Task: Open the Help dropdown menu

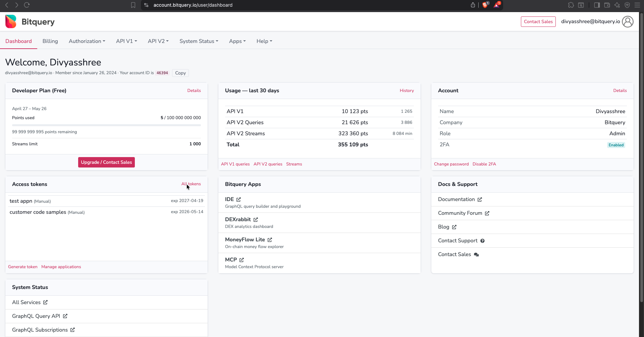Action: click(x=264, y=41)
